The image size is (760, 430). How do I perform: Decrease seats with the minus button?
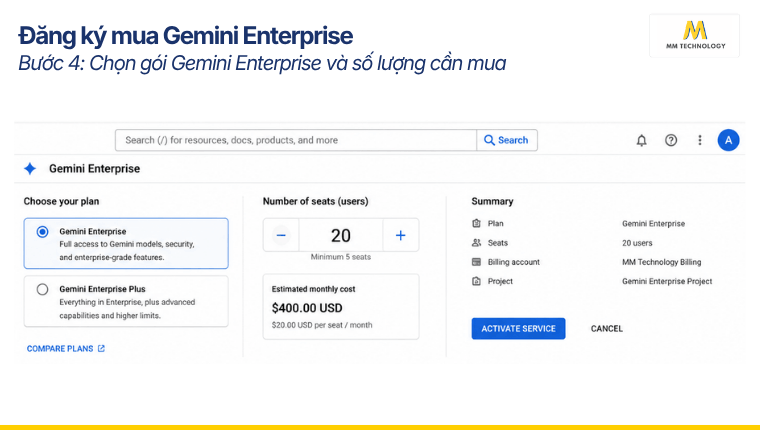[x=281, y=235]
